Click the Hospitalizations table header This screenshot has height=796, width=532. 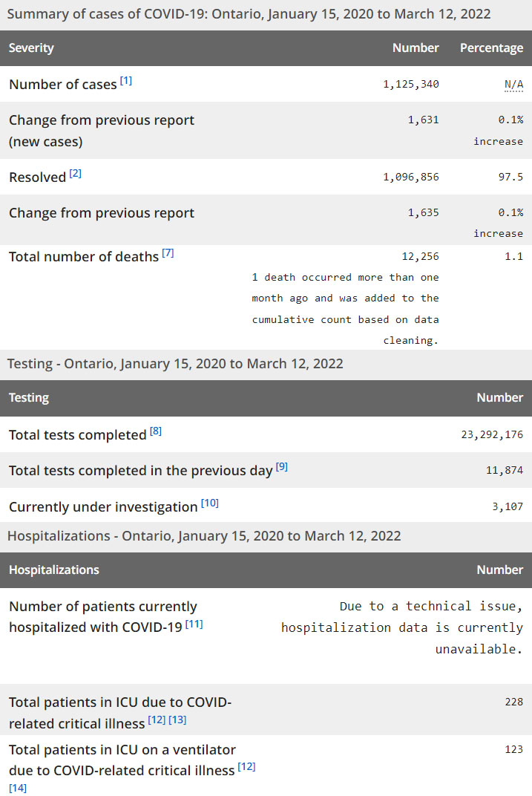coord(54,570)
